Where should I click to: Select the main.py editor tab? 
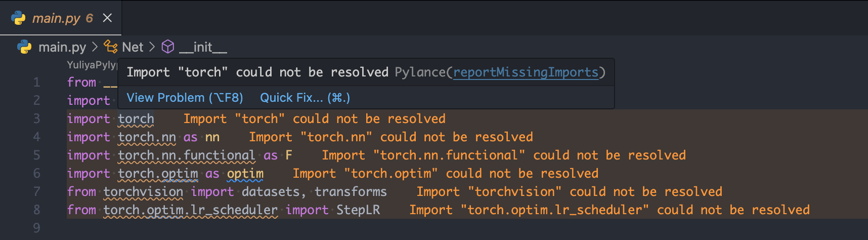click(x=56, y=18)
